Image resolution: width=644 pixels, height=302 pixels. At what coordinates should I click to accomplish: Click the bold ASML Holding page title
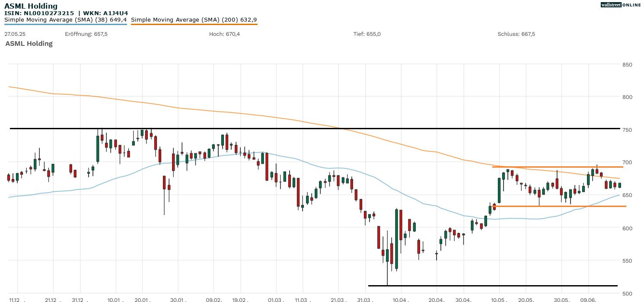31,6
